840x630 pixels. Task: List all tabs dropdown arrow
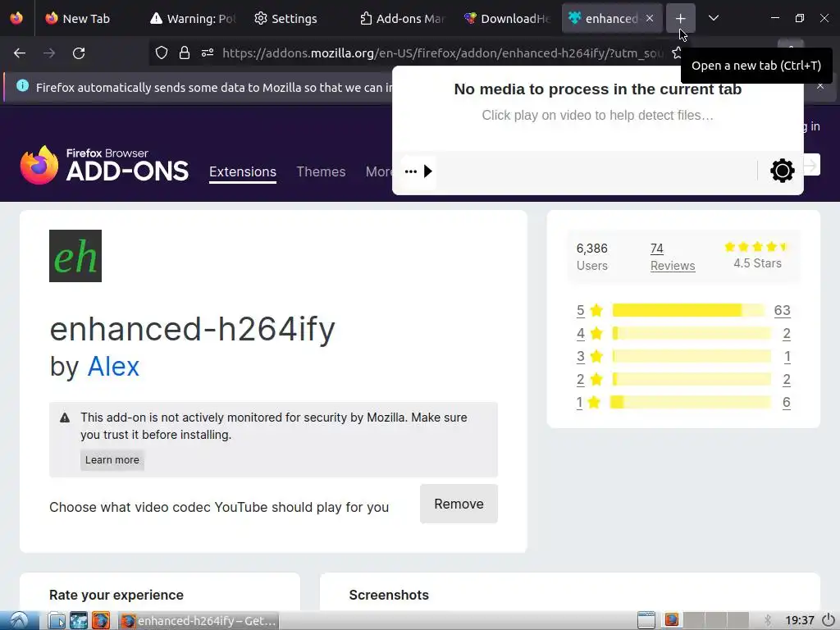(714, 18)
